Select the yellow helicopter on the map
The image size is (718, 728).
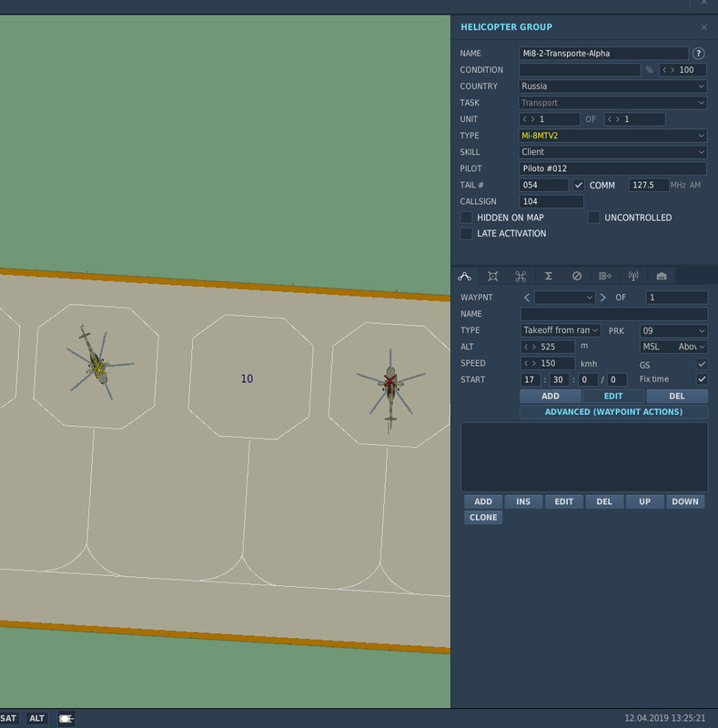tap(98, 364)
